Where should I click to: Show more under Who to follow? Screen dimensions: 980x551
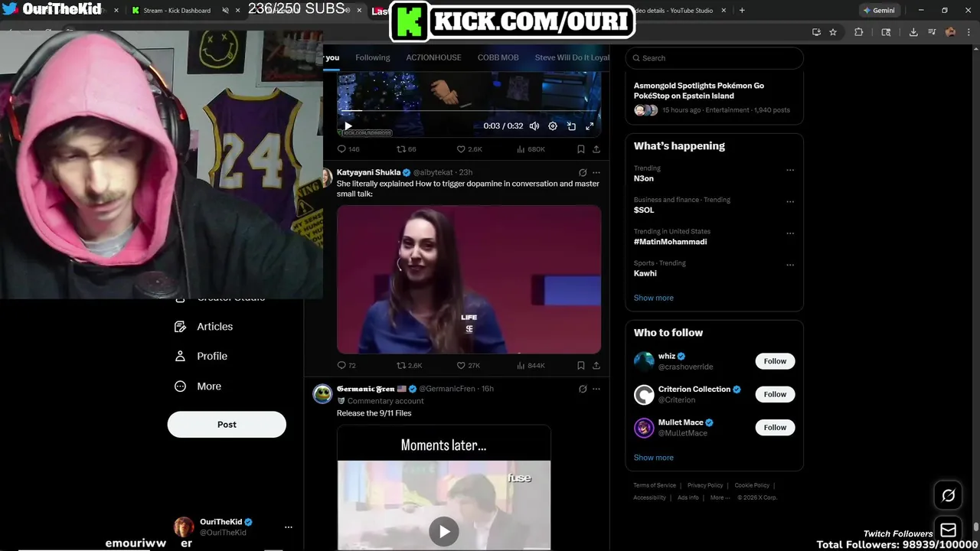[654, 458]
